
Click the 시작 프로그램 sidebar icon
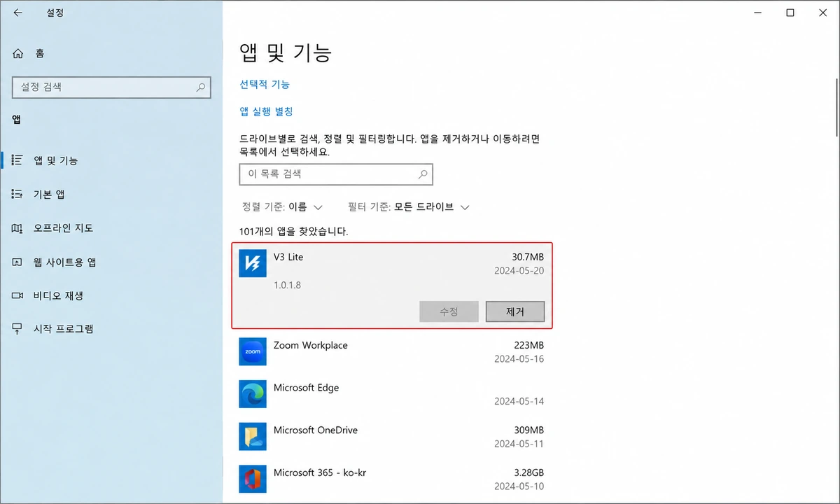point(17,329)
